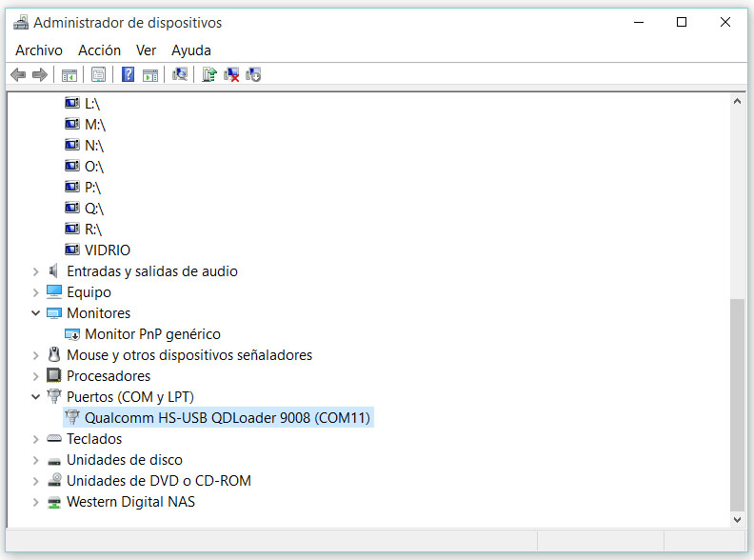754x560 pixels.
Task: Open the Archivo menu
Action: click(39, 50)
